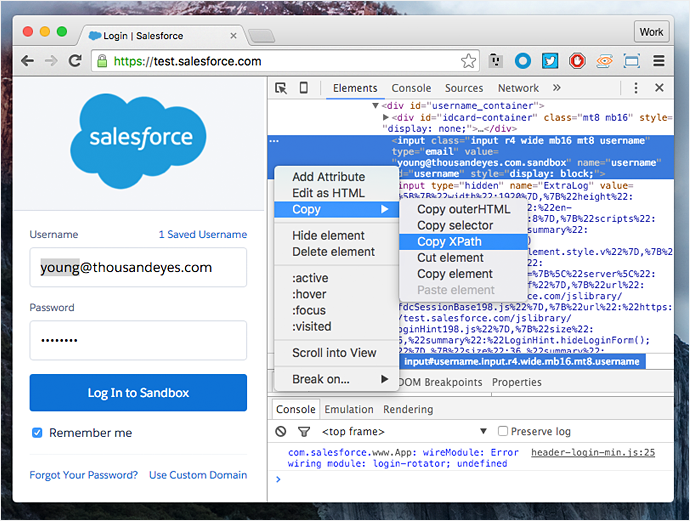Viewport: 690px width, 521px height.
Task: Click the Twitter extension icon
Action: (x=550, y=61)
